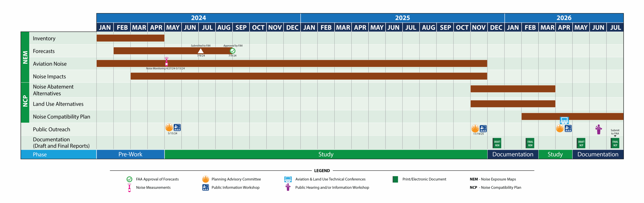Click the Pre-Work phase segment
Image resolution: width=644 pixels, height=203 pixels.
coord(130,154)
